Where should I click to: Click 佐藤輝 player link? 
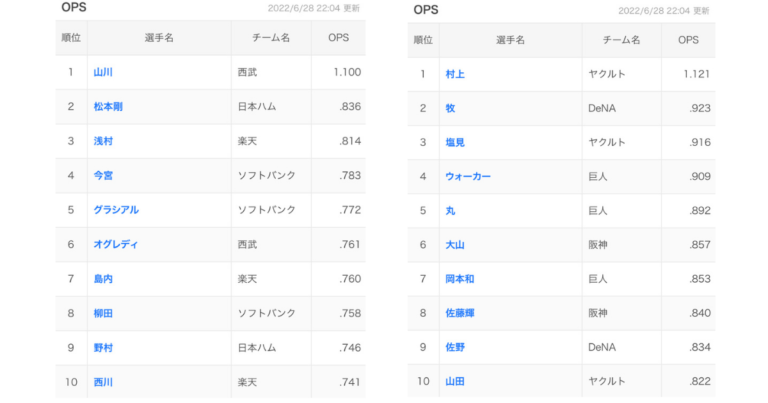click(462, 313)
